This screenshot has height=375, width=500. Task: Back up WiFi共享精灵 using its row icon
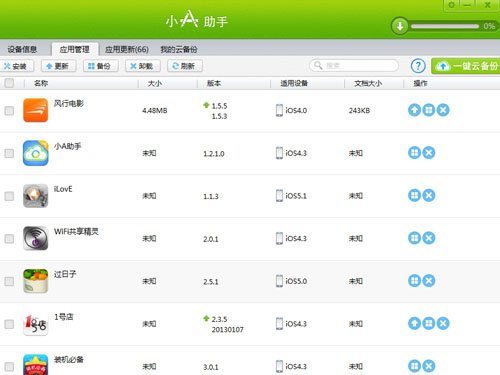click(414, 238)
